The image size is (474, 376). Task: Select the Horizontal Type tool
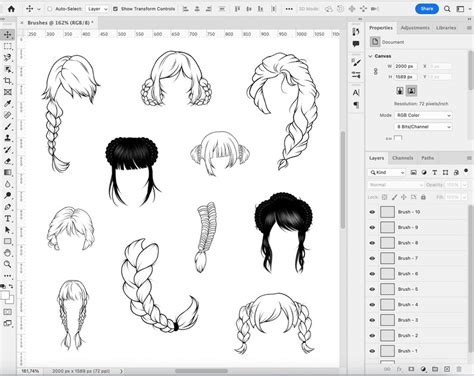pos(8,219)
